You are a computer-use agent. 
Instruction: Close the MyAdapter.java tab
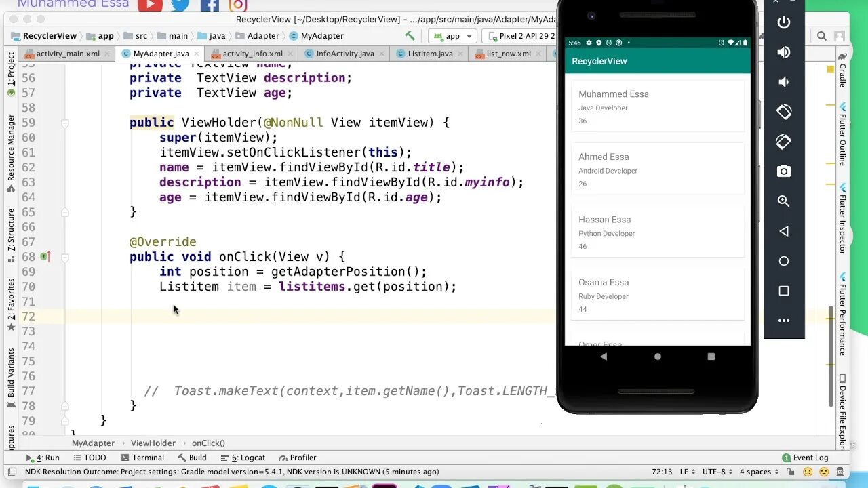pyautogui.click(x=195, y=54)
